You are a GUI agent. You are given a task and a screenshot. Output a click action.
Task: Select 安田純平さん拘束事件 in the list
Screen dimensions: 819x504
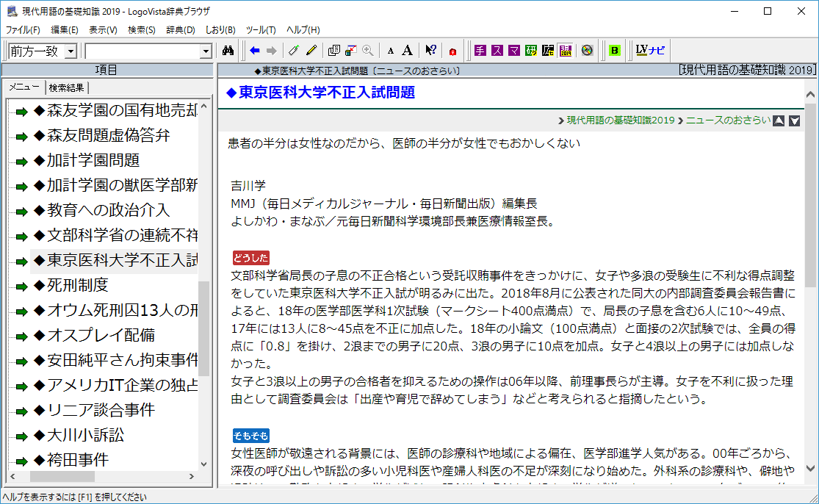(115, 360)
